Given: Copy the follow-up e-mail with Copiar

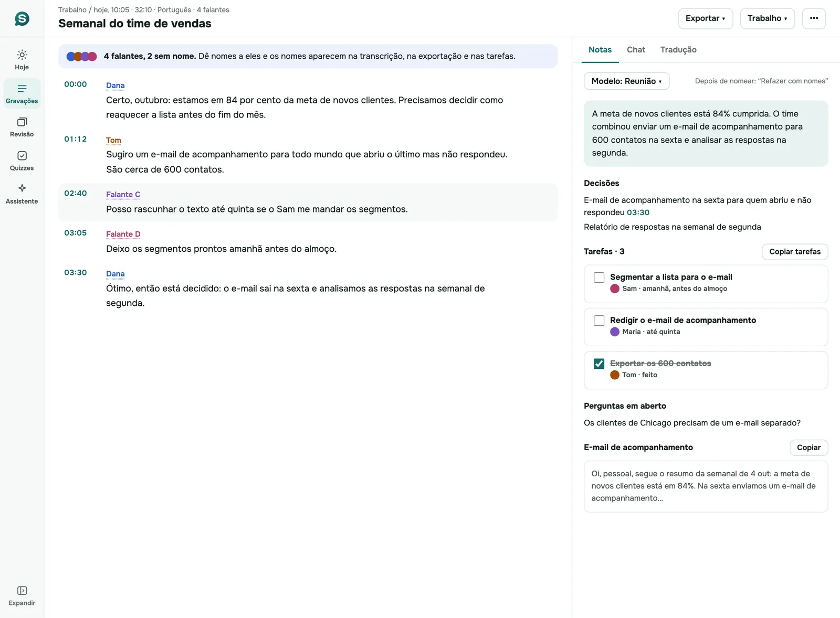Looking at the screenshot, I should coord(808,447).
